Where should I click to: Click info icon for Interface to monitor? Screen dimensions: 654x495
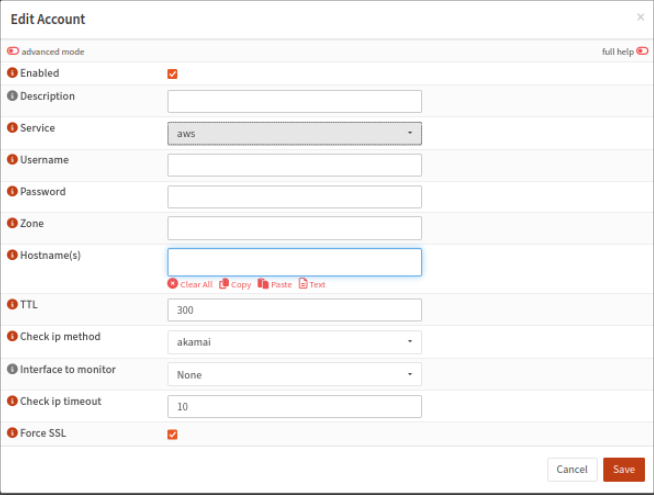pos(13,369)
